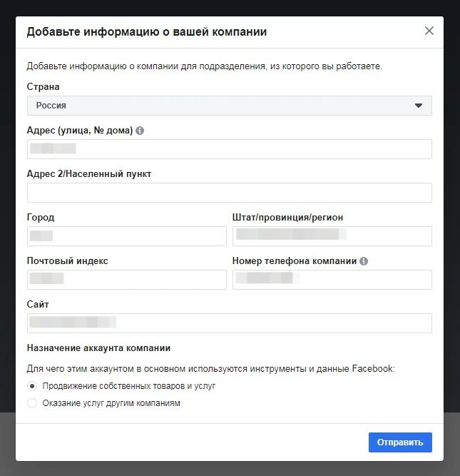This screenshot has width=460, height=476.
Task: Click the company phone number field
Action: 332,280
